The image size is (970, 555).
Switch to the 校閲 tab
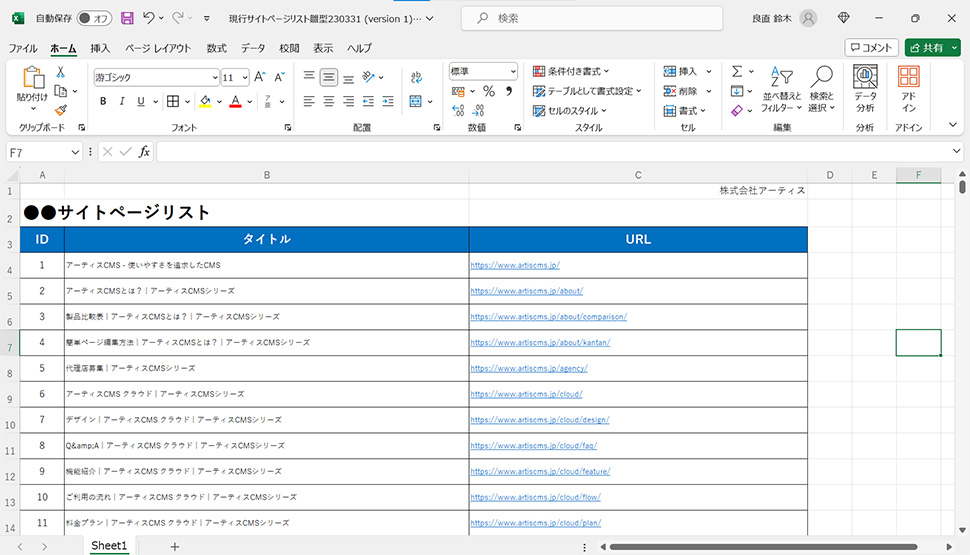click(289, 48)
